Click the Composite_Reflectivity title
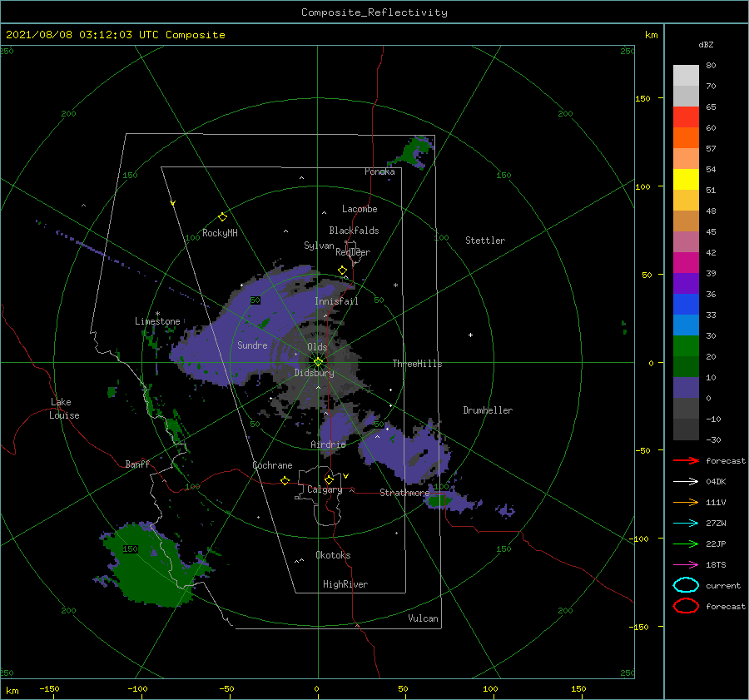Screen dimensions: 749x700 tap(374, 12)
